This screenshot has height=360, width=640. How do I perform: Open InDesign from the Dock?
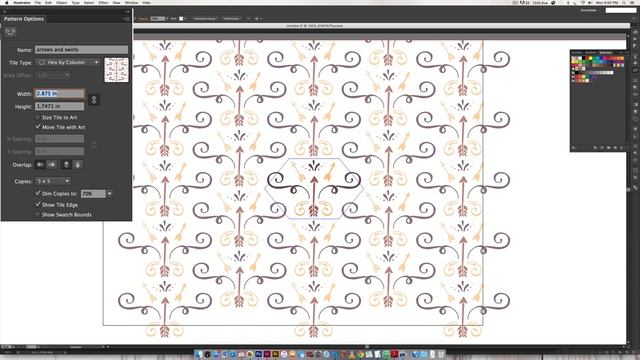click(267, 354)
